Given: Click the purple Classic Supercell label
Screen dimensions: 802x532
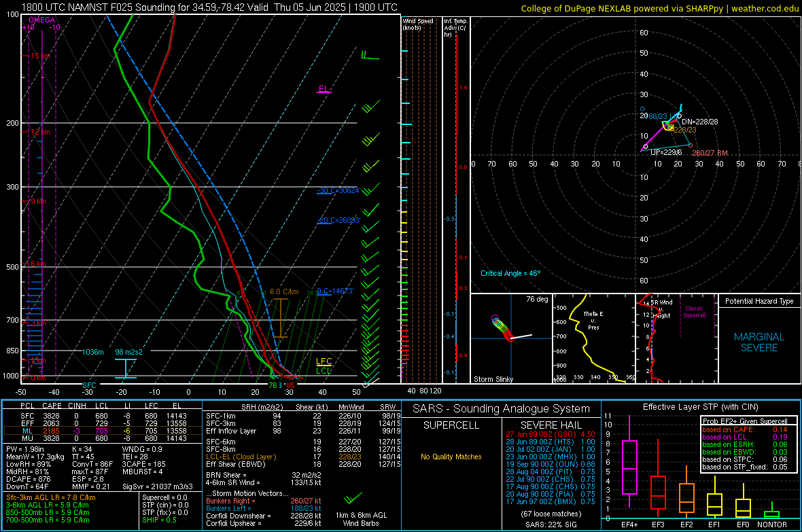Looking at the screenshot, I should 694,312.
